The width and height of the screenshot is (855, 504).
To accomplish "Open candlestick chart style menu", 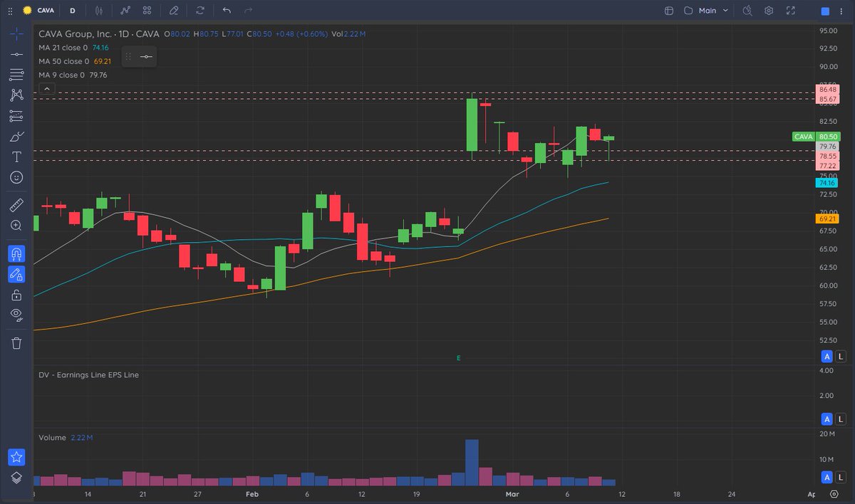I will (99, 11).
